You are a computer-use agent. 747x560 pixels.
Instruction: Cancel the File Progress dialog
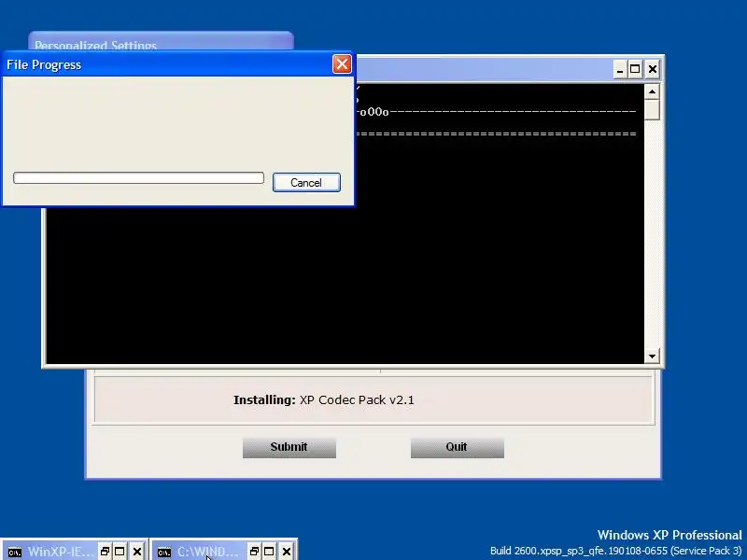click(x=306, y=183)
